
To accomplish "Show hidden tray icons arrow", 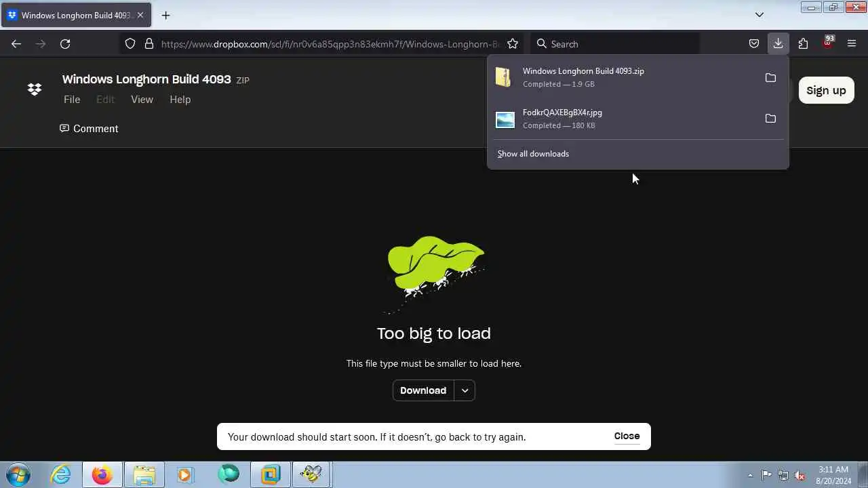I will pos(750,475).
